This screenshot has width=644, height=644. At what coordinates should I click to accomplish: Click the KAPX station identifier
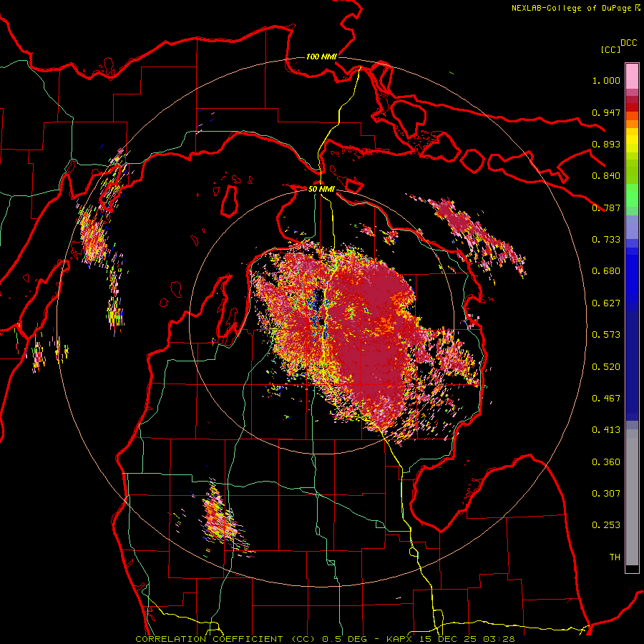[401, 639]
